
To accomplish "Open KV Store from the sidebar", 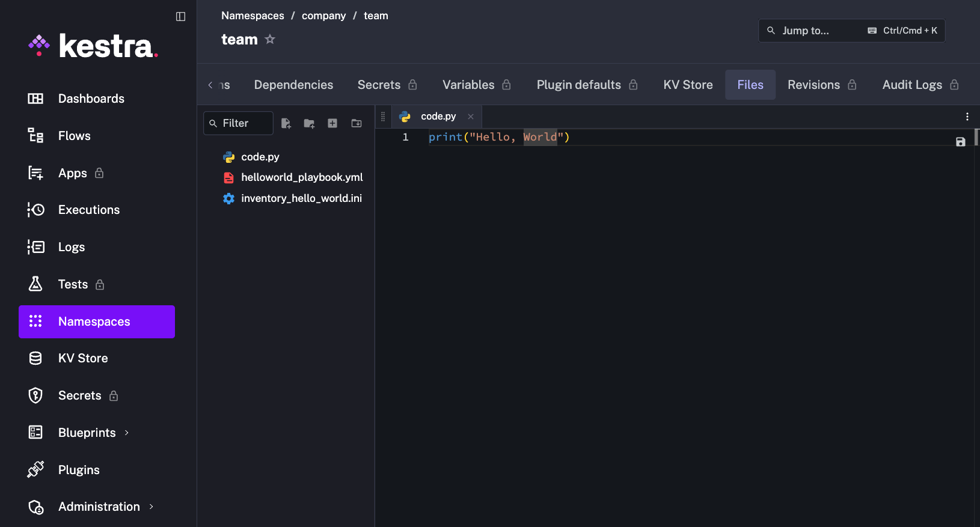I will pyautogui.click(x=97, y=358).
